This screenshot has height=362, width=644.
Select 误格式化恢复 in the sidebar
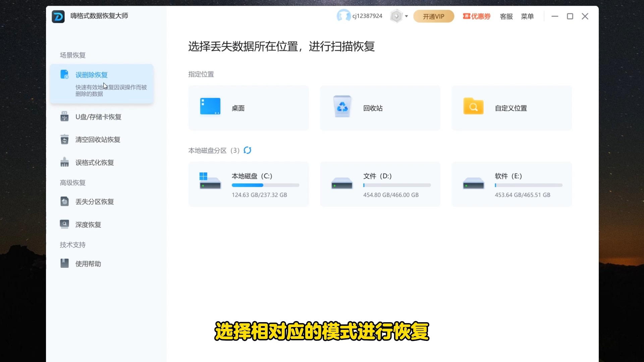(94, 163)
